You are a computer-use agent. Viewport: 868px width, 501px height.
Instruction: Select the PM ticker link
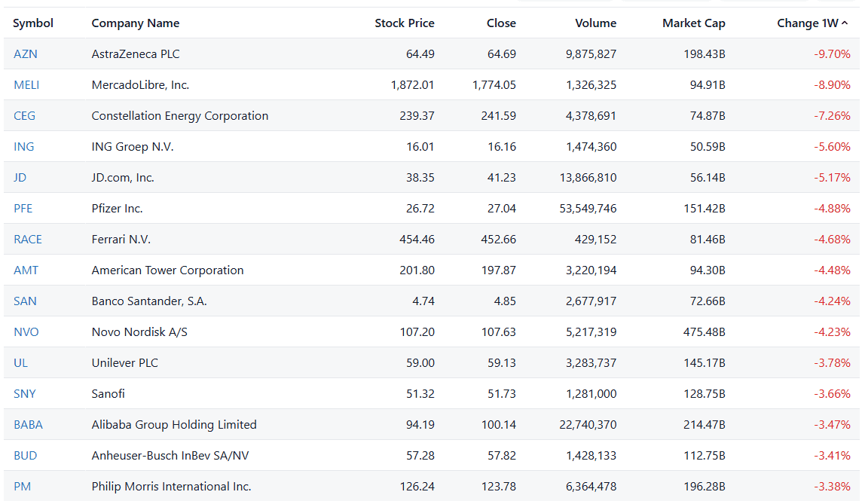click(23, 487)
